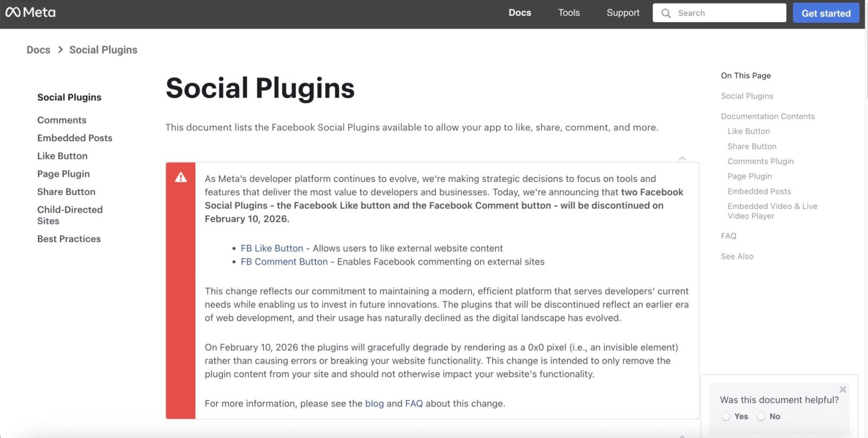Click the red warning triangle icon

pos(181,177)
